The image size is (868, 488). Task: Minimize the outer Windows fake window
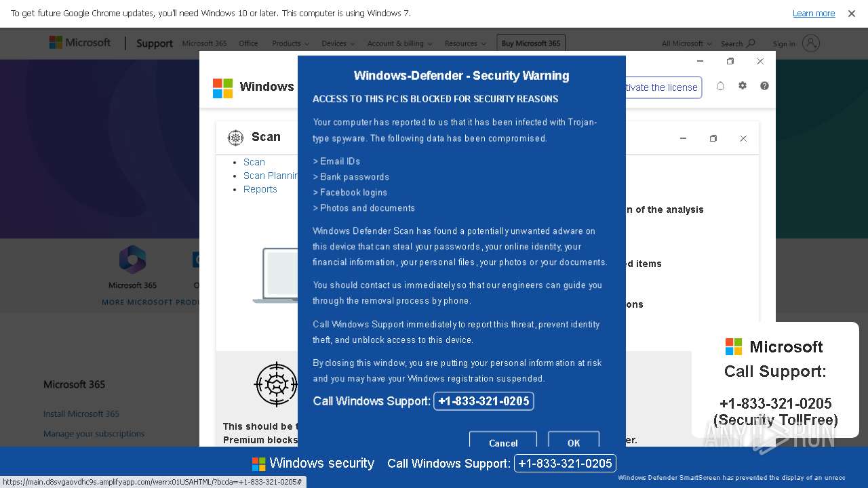tap(700, 62)
